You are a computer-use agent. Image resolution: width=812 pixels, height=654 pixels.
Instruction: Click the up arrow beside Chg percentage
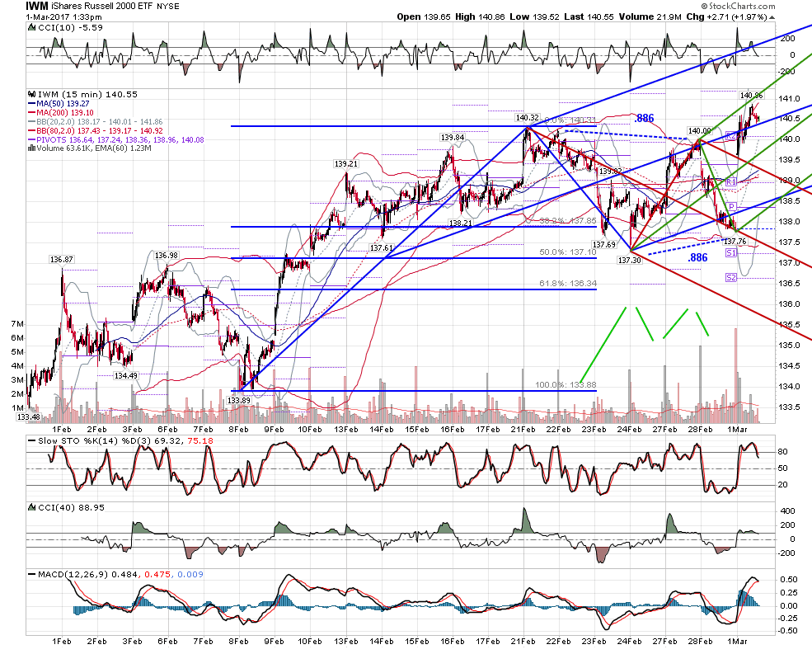[x=772, y=17]
